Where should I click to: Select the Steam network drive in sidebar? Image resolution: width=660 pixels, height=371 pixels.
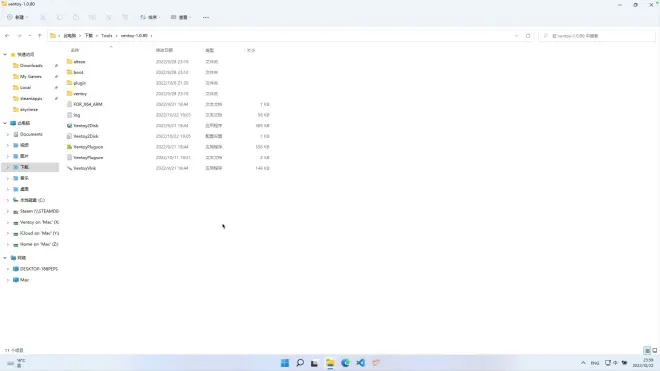40,211
